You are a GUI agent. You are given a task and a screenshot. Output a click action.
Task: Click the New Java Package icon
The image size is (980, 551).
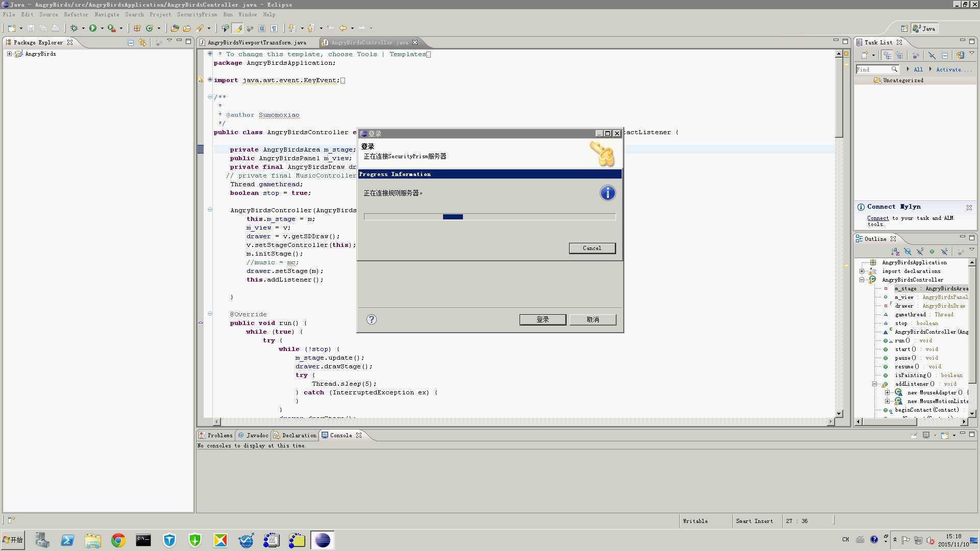point(137,28)
